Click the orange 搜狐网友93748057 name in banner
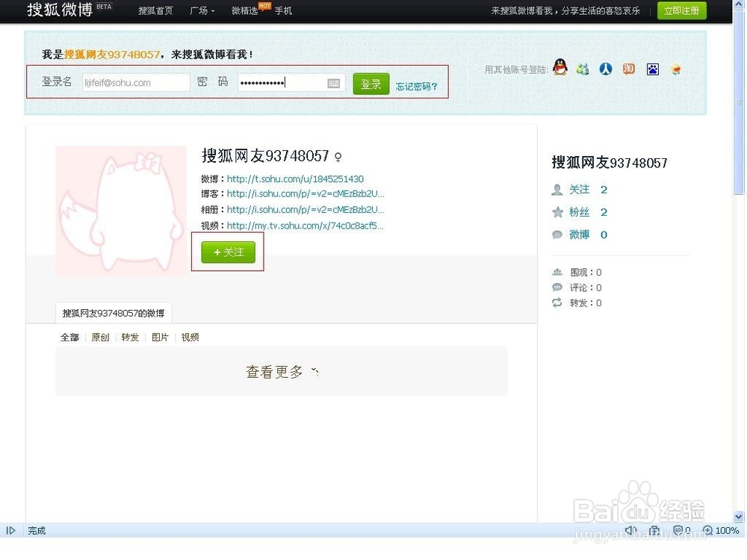This screenshot has height=560, width=747. [112, 55]
